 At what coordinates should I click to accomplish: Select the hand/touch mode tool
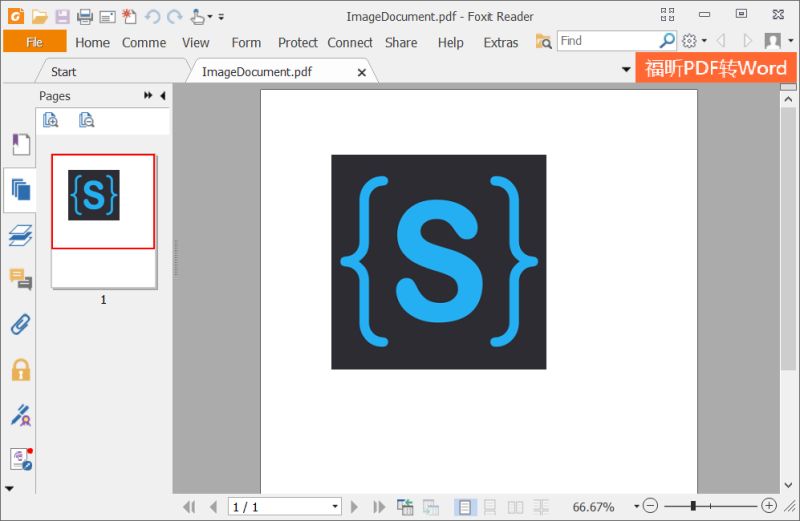pos(197,17)
